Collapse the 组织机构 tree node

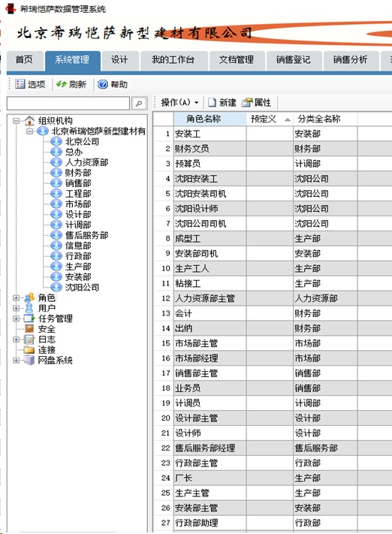click(x=16, y=121)
